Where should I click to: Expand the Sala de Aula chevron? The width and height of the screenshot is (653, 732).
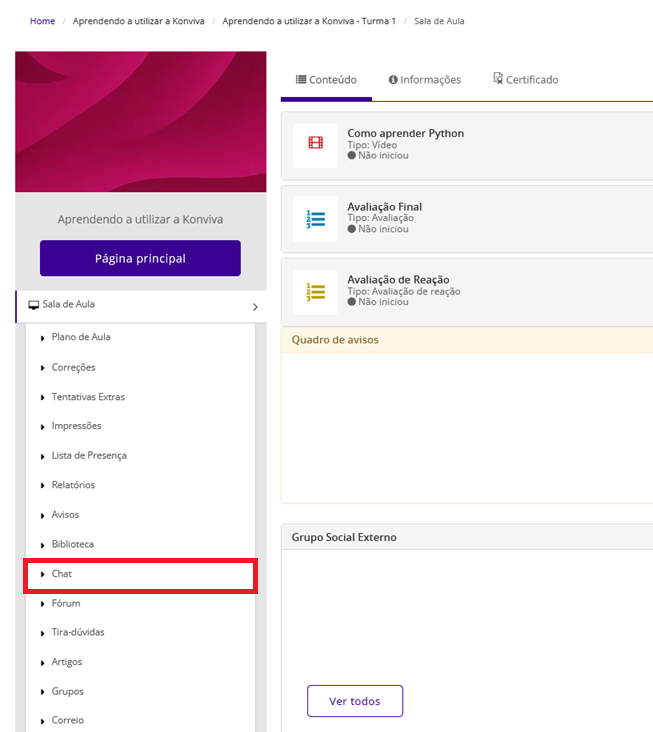pyautogui.click(x=255, y=307)
